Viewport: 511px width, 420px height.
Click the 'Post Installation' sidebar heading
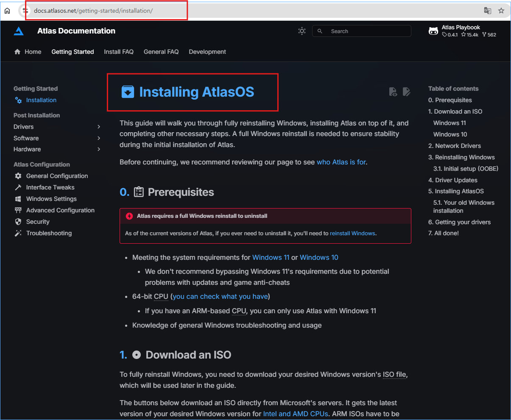pos(36,115)
